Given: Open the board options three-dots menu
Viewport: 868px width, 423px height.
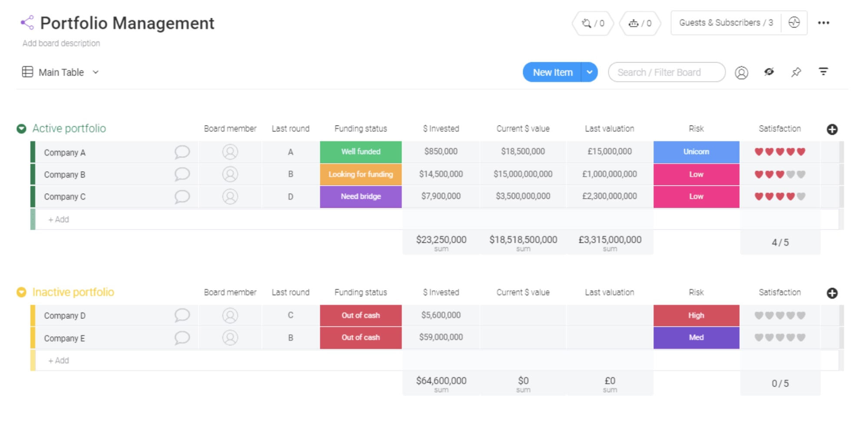Looking at the screenshot, I should point(824,23).
